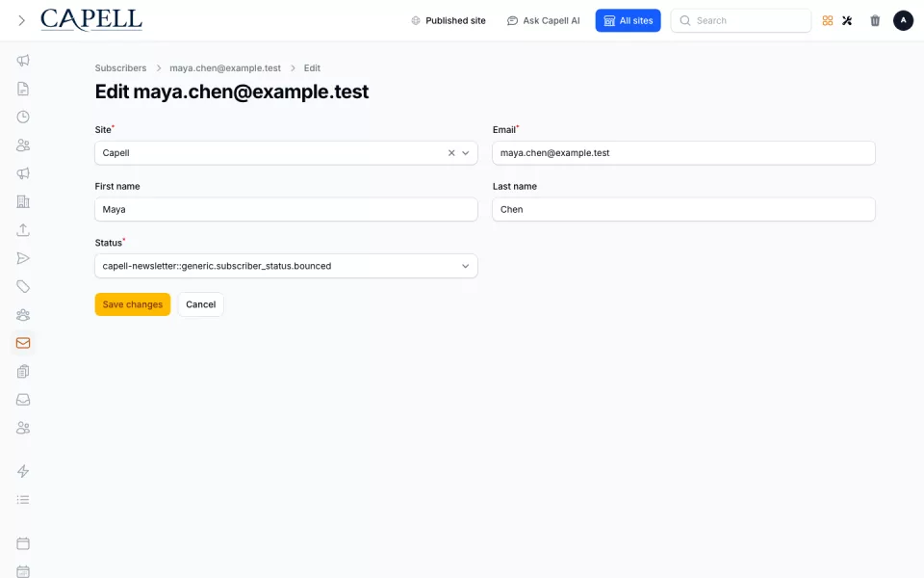This screenshot has width=924, height=578.
Task: Open the upload tray icon in sidebar
Action: pyautogui.click(x=23, y=230)
